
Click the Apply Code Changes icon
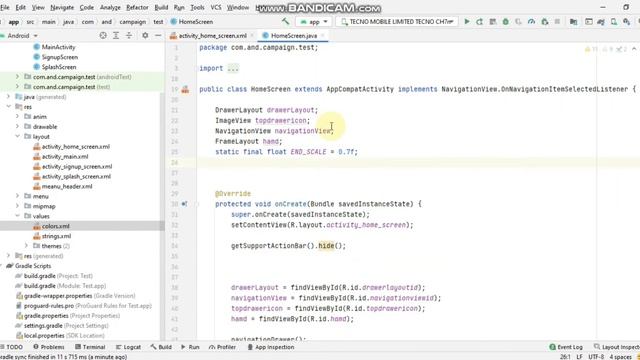point(493,22)
